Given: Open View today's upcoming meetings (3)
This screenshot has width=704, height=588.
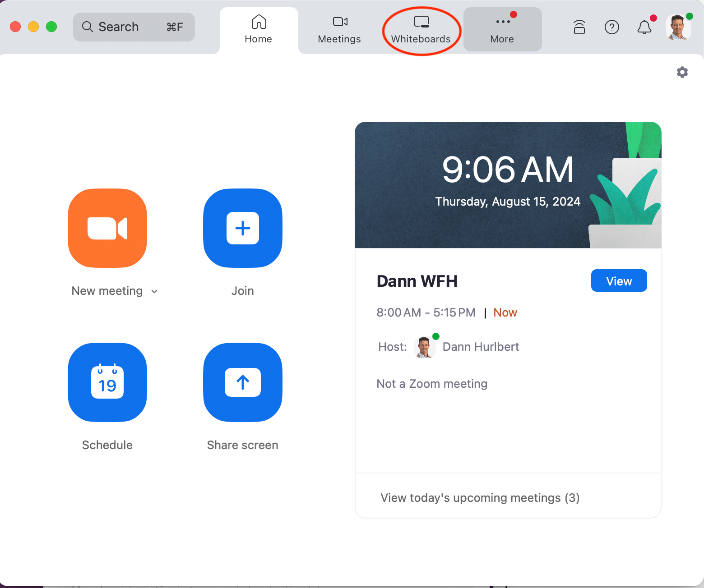Looking at the screenshot, I should [480, 498].
